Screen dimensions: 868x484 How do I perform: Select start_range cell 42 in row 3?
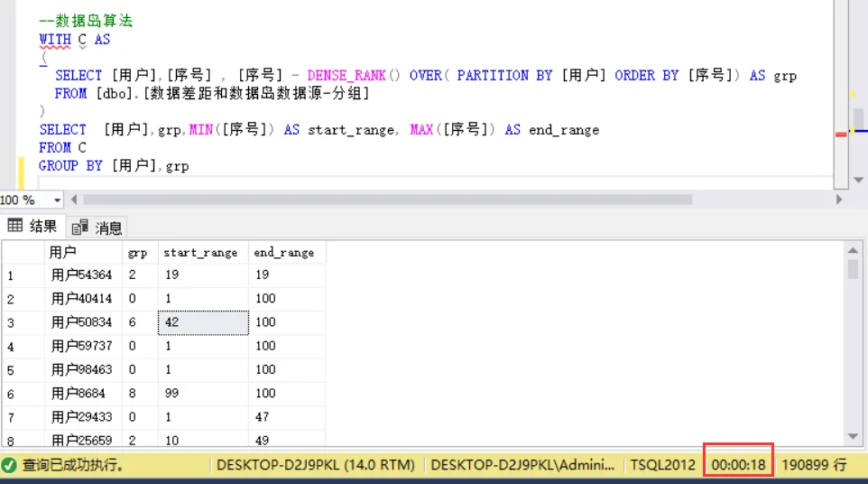(203, 322)
